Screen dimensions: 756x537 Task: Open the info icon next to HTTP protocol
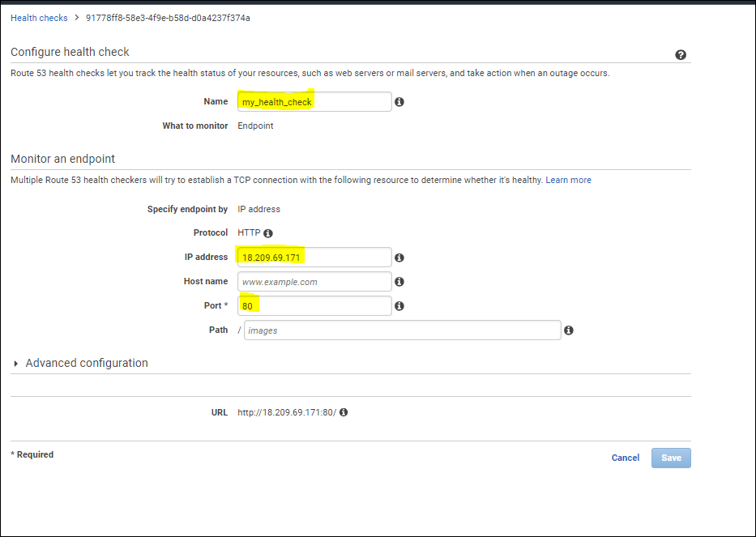[267, 232]
